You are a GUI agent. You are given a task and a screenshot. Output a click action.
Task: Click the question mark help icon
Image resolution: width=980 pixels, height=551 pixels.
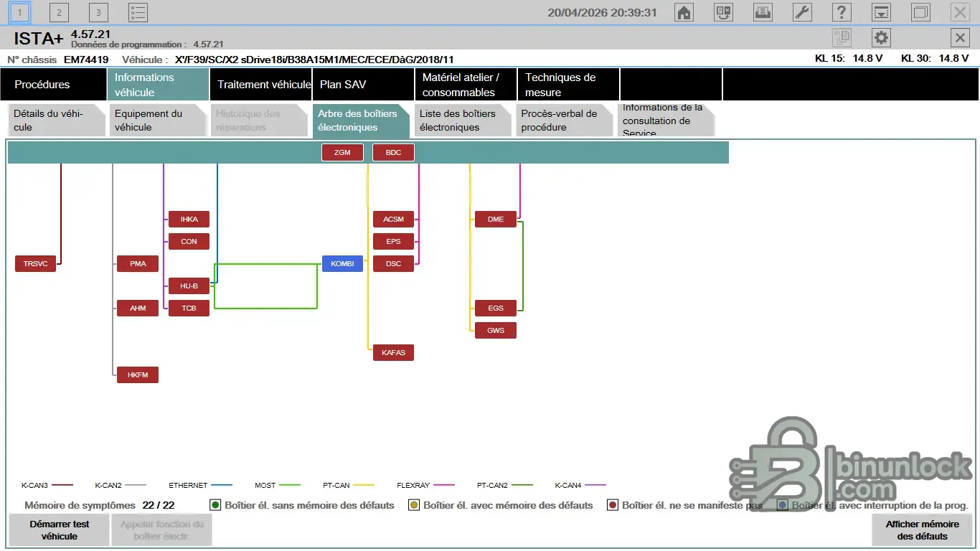pos(842,12)
